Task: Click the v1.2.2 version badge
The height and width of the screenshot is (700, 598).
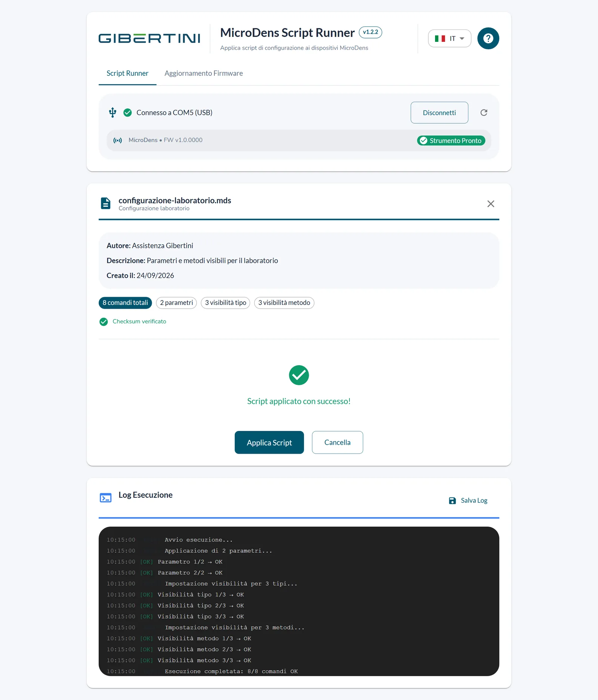Action: (370, 32)
